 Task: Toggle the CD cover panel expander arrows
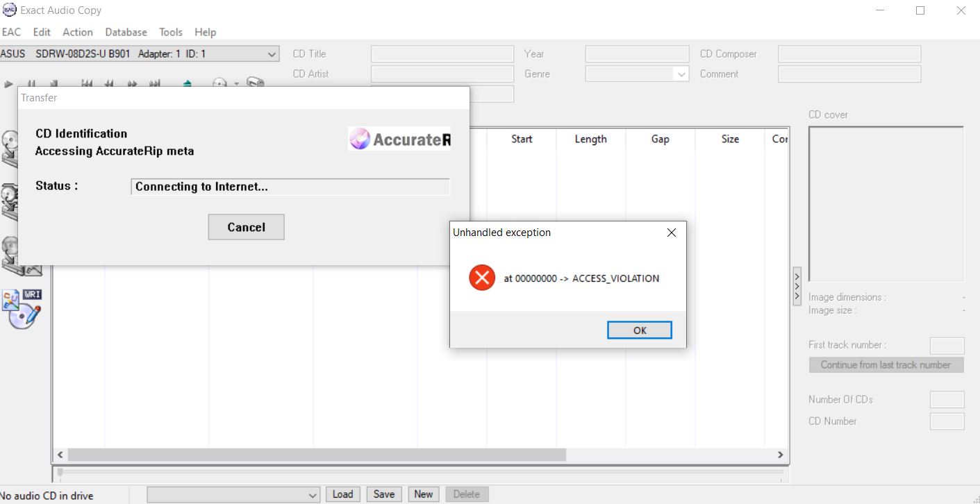[797, 286]
